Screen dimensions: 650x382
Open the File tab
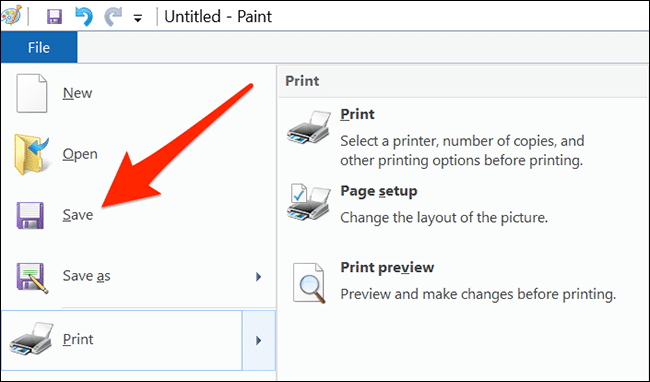pos(39,47)
